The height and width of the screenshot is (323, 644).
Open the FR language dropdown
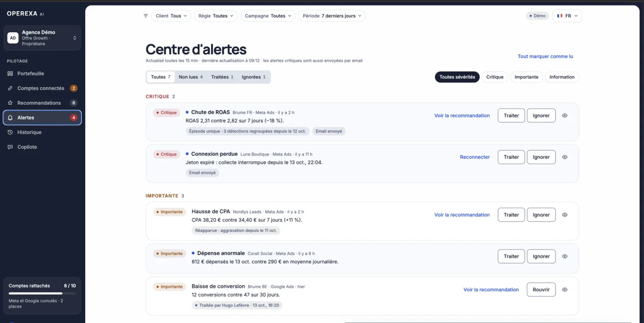[x=567, y=16]
